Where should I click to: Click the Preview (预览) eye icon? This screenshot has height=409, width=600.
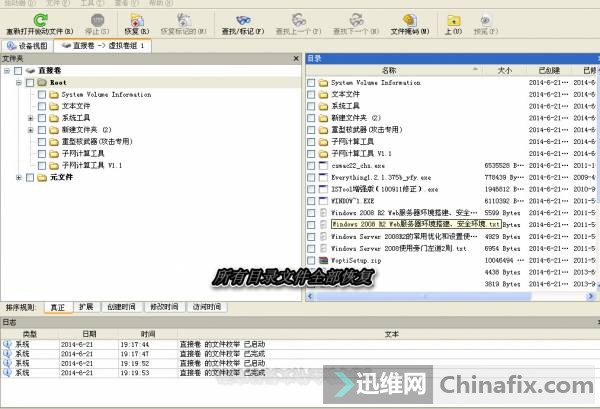(x=486, y=20)
